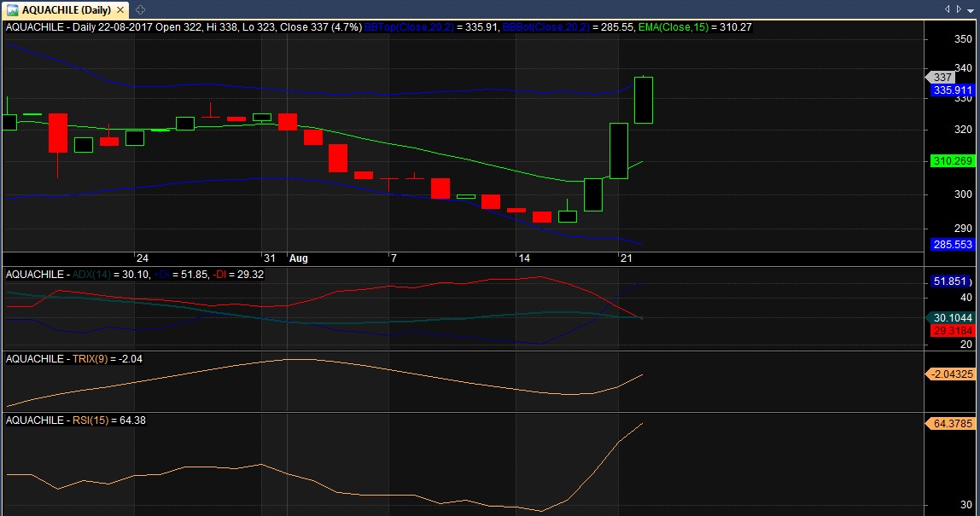Viewport: 980px width, 516px height.
Task: Click the BBBot(Close,20,2) indicator label
Action: coord(545,27)
